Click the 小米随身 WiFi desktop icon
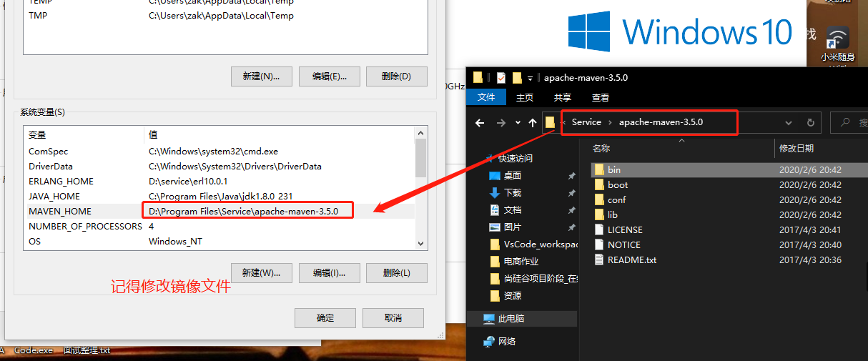Viewport: 868px width, 361px height. click(x=837, y=45)
